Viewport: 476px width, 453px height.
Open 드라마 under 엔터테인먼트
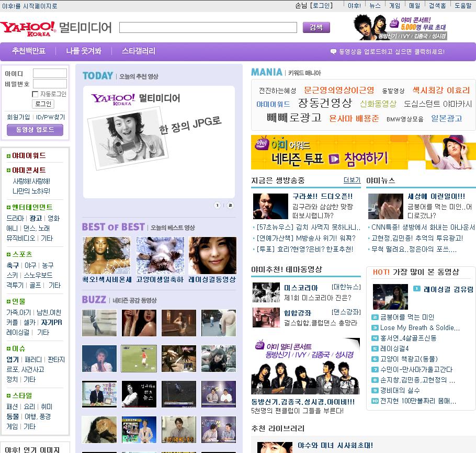[x=15, y=218]
